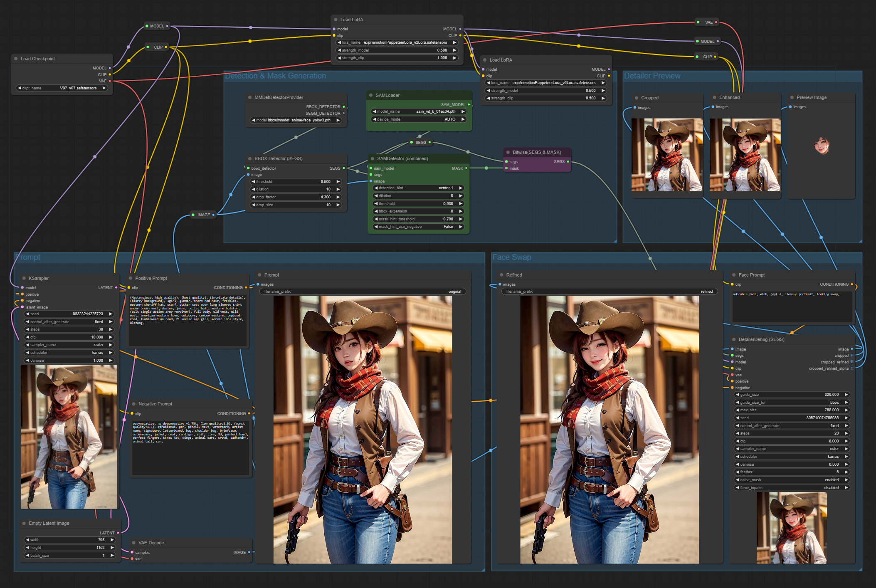Click the Load Checkpoint node collapse dot
The image size is (876, 588).
16,59
